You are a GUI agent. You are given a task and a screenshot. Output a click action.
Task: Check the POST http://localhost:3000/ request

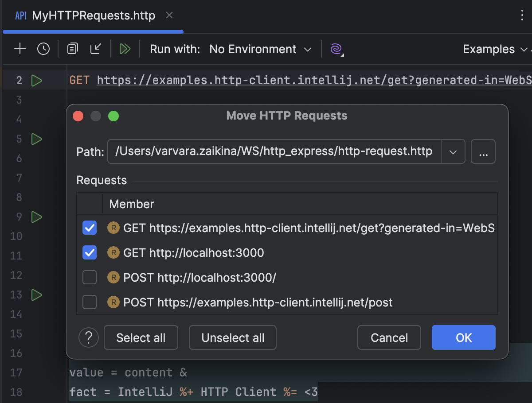coord(90,277)
